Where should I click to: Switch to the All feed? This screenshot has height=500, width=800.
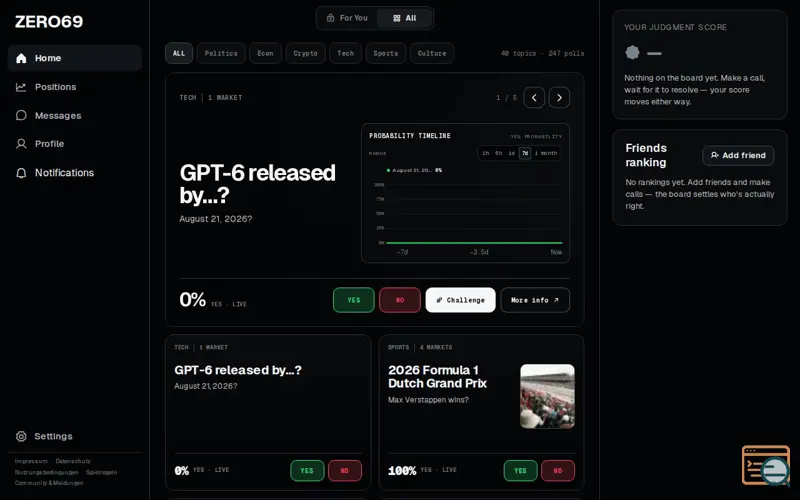tap(405, 18)
